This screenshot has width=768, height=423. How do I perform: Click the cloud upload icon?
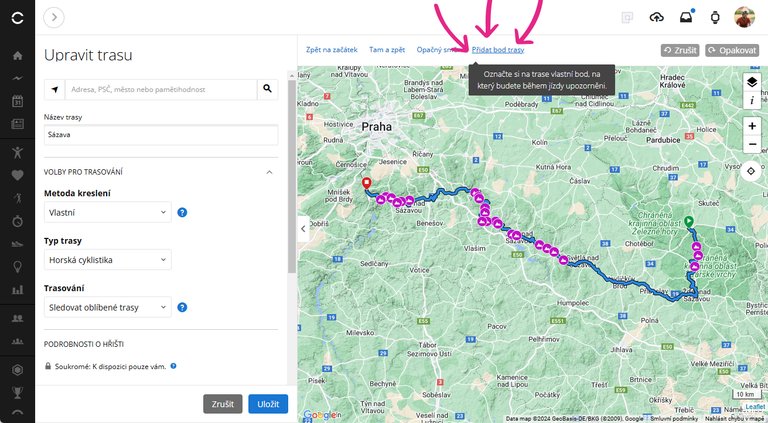pos(657,17)
